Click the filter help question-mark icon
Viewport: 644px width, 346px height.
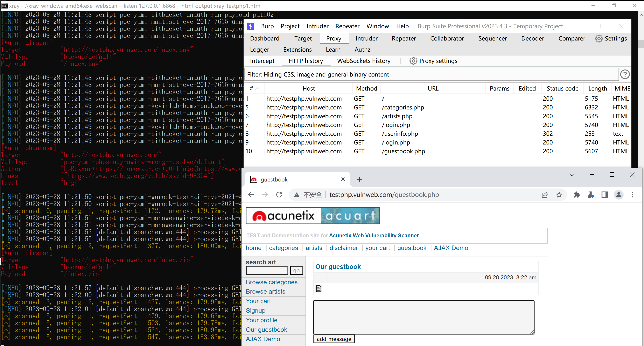[x=625, y=74]
